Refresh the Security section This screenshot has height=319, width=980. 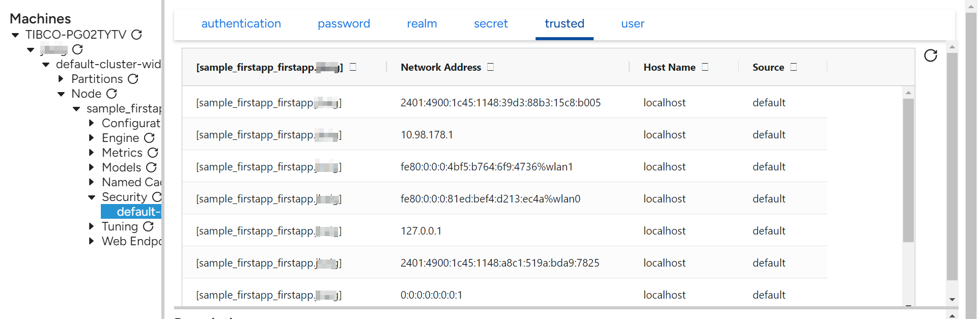157,197
